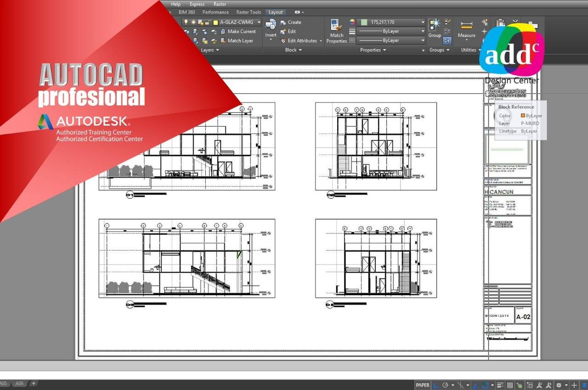Toggle lineweight display in status bar
Viewport: 588px width, 390px height.
[x=500, y=385]
